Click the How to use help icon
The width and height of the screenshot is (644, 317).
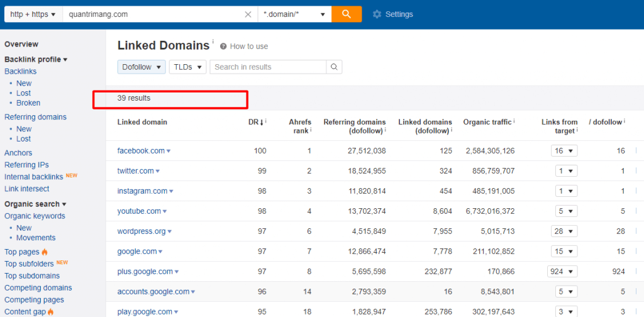(223, 47)
